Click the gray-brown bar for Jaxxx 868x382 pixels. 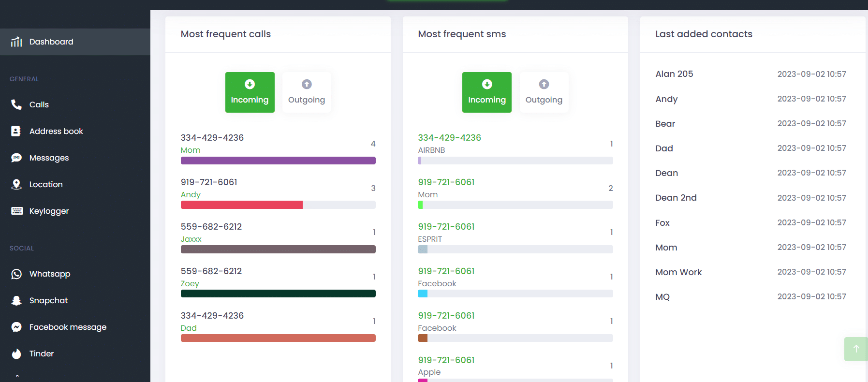tap(278, 250)
